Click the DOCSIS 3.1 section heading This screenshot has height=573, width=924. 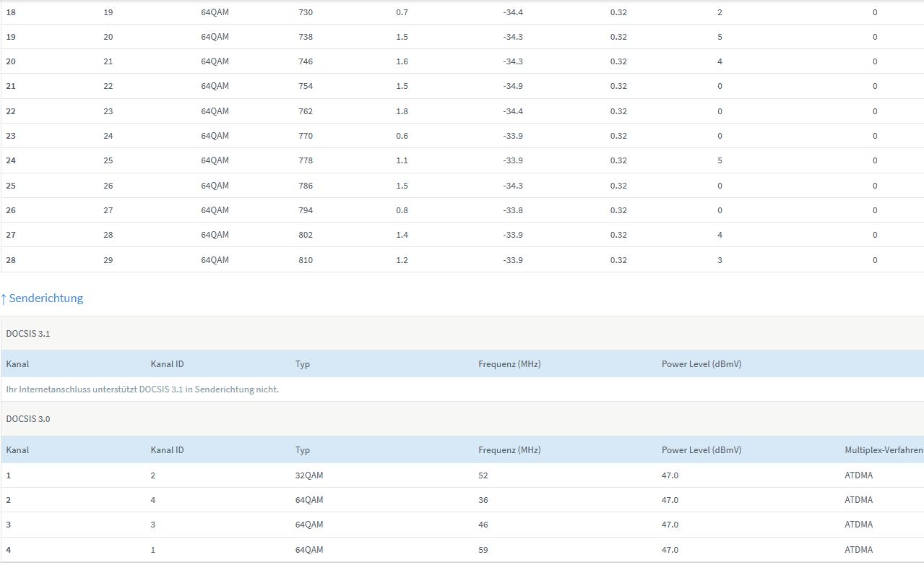[x=27, y=334]
